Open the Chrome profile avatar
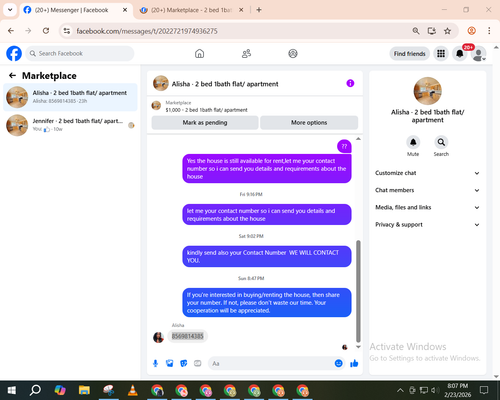 point(471,31)
